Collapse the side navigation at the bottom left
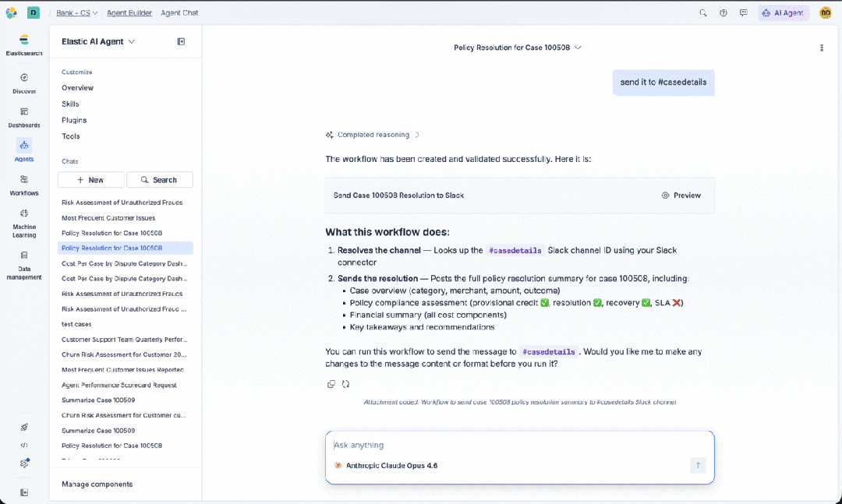Screen dimensions: 842x504 pyautogui.click(x=24, y=492)
